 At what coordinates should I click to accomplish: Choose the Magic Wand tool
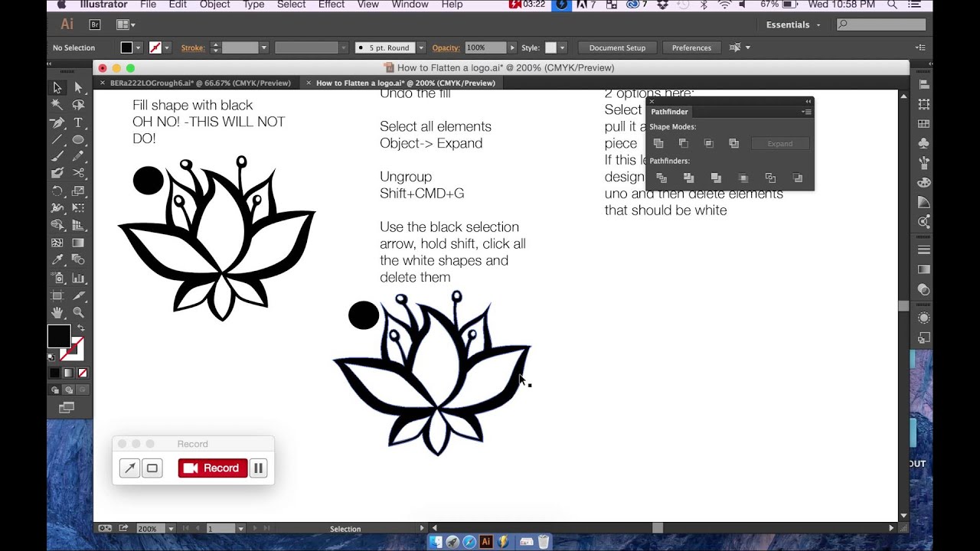coord(57,105)
